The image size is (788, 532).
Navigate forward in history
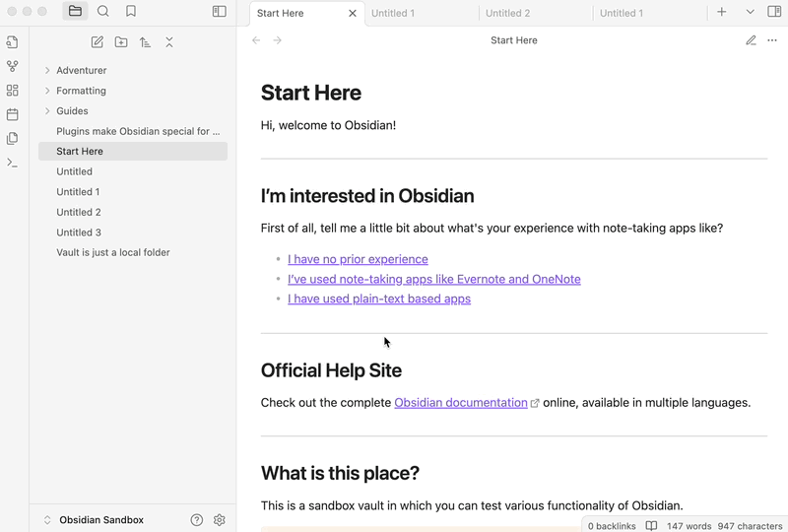point(278,40)
